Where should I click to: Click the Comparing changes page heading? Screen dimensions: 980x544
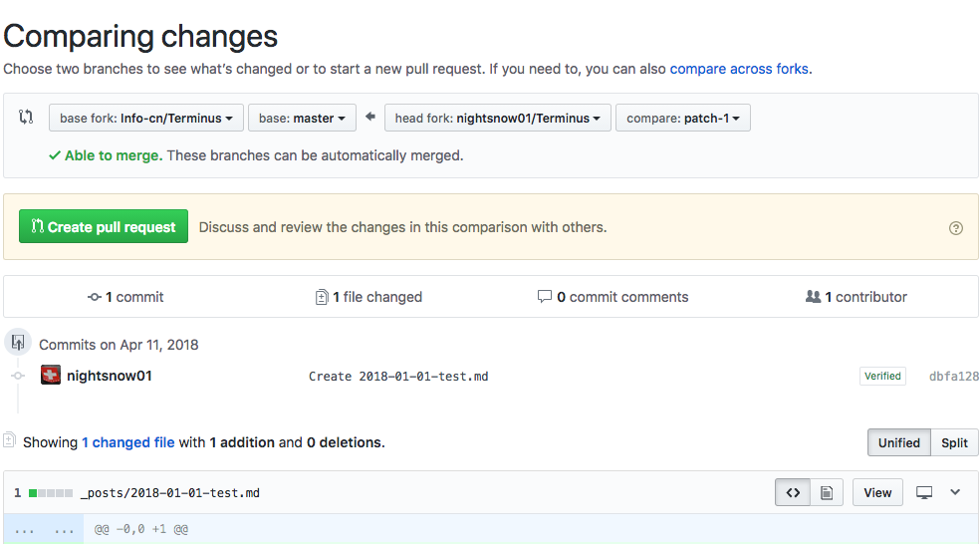click(140, 36)
